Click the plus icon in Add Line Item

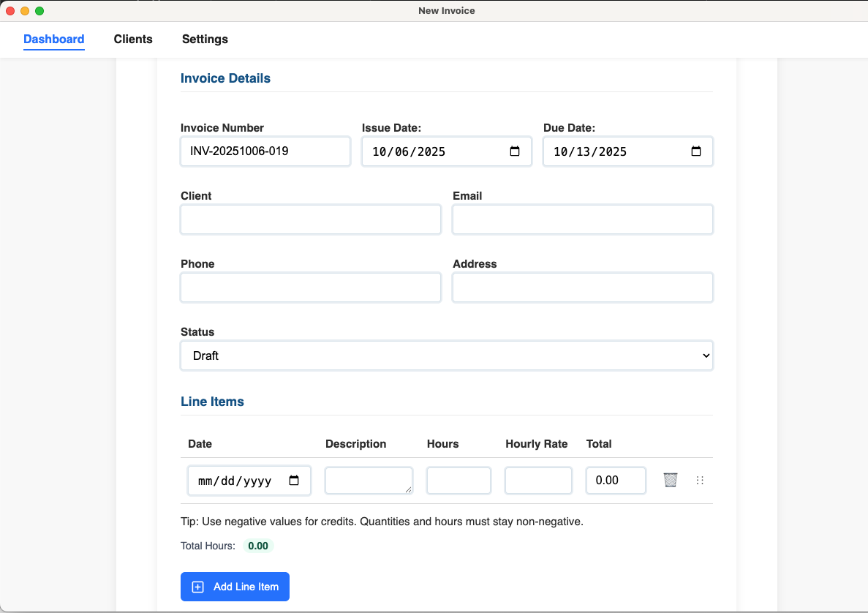tap(197, 587)
